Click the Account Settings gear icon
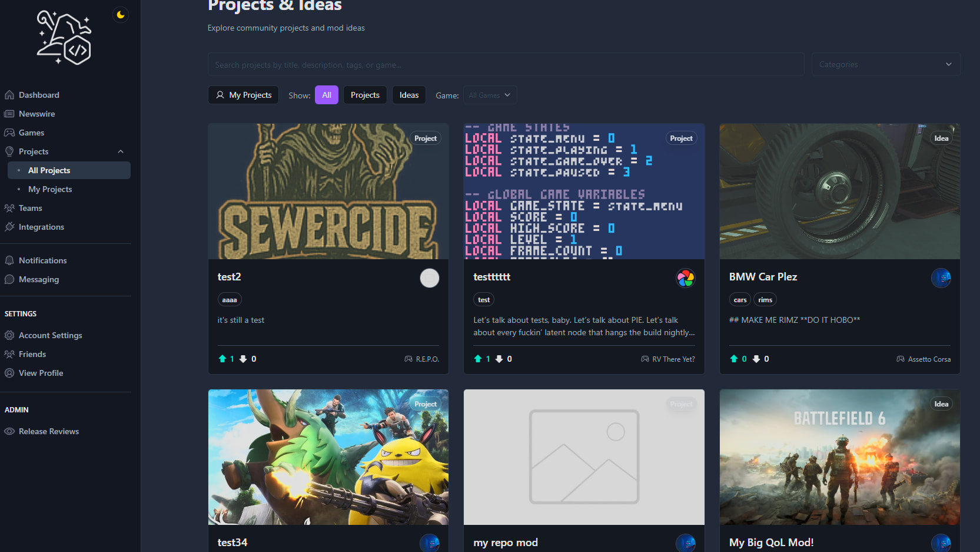 (9, 335)
